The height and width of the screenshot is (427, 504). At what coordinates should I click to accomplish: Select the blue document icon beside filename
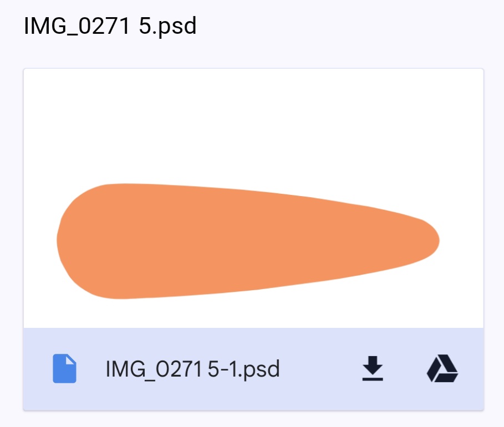point(65,368)
